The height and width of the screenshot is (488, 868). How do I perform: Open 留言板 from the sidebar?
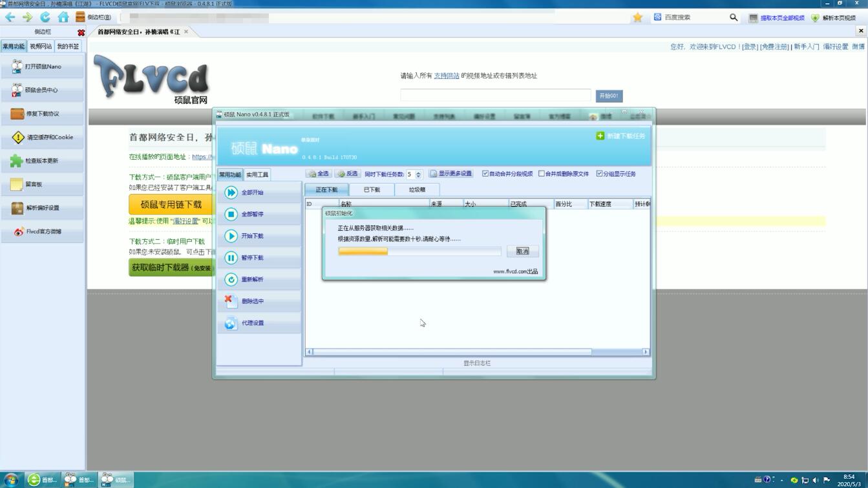pos(43,184)
